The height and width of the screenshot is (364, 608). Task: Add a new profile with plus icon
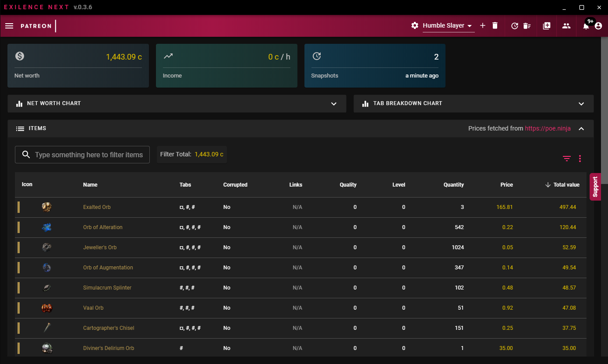[x=483, y=25]
